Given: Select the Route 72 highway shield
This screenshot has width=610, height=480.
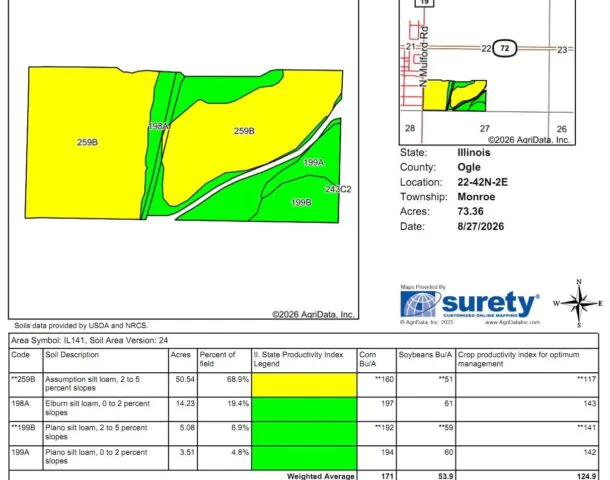Looking at the screenshot, I should 505,48.
